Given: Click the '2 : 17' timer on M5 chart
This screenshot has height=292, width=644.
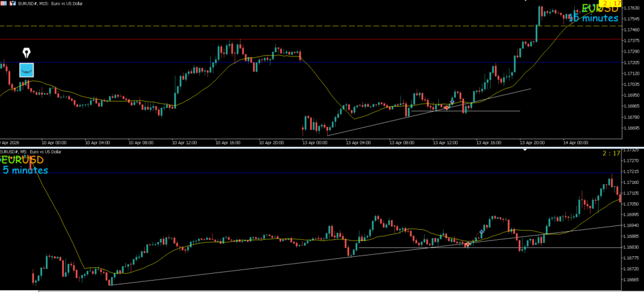Looking at the screenshot, I should [611, 153].
